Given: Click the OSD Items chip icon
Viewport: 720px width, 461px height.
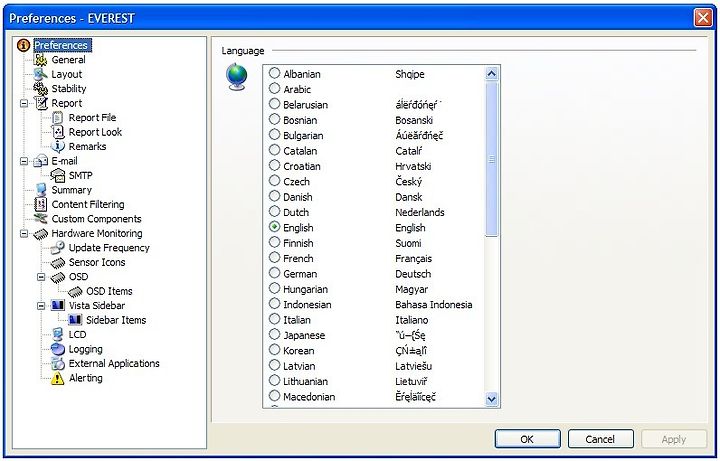Looking at the screenshot, I should [x=75, y=291].
